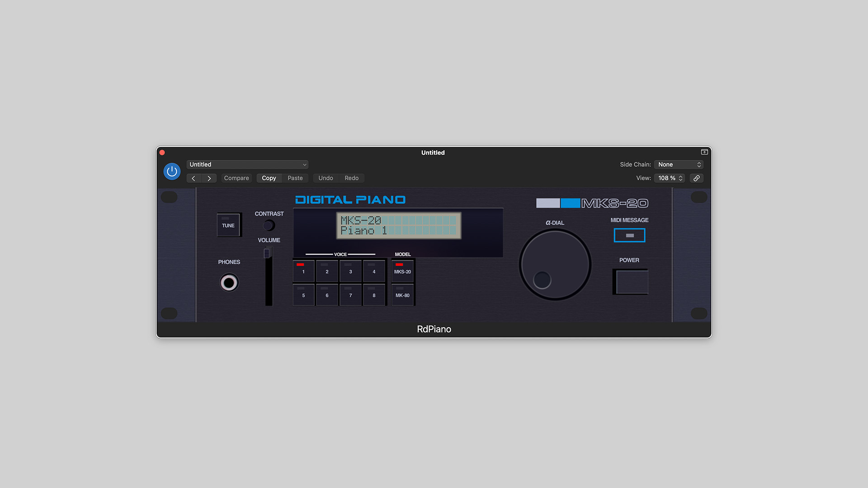Viewport: 868px width, 488px height.
Task: Click the VOLUME slider handle
Action: 267,253
